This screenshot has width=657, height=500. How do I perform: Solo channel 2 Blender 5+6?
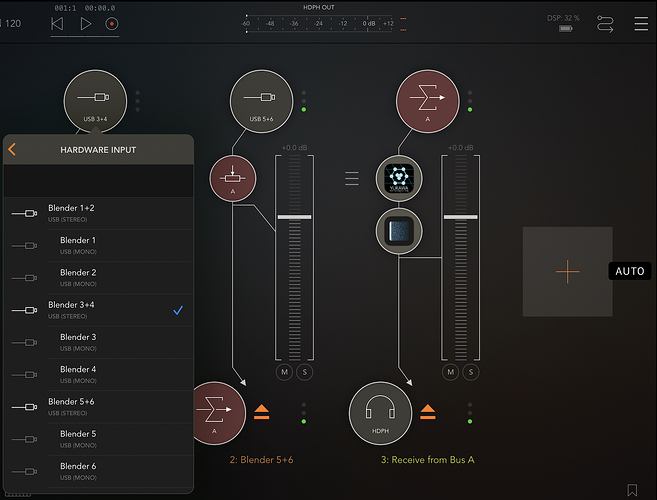coord(305,372)
